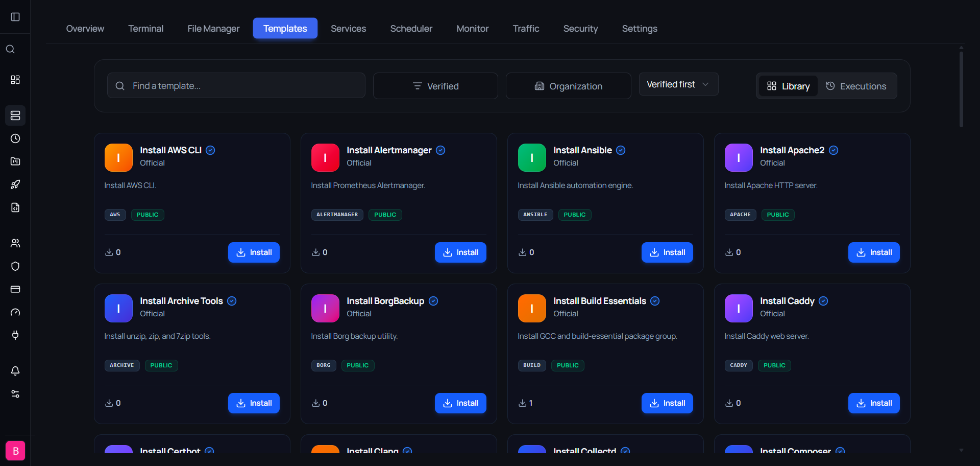Open search from the sidebar magnifier icon
This screenshot has width=980, height=466.
coord(10,49)
